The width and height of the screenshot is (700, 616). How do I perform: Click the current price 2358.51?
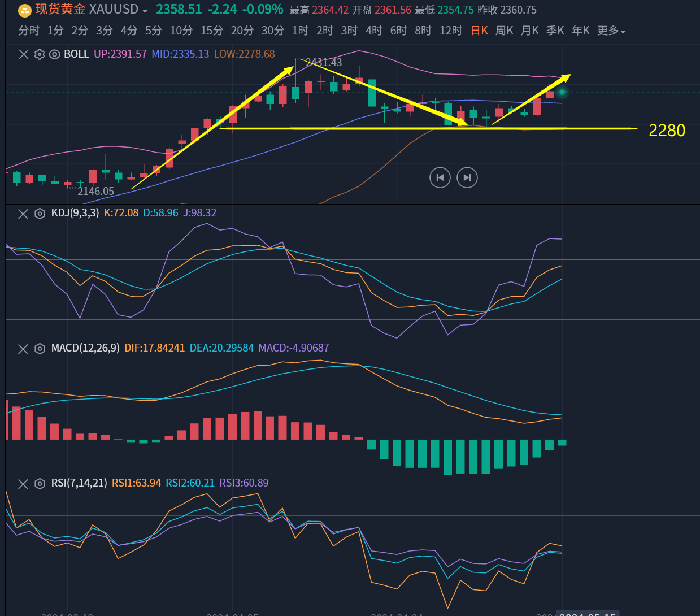(179, 10)
